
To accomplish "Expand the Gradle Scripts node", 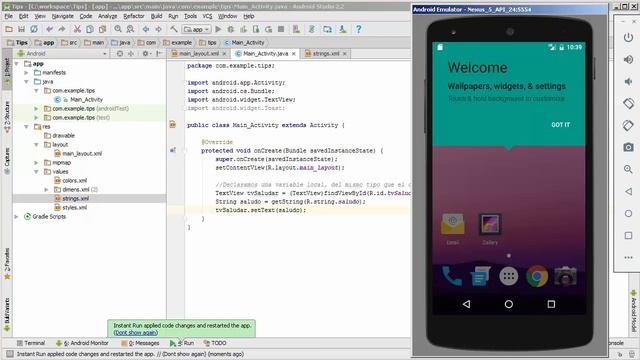I will (17, 216).
